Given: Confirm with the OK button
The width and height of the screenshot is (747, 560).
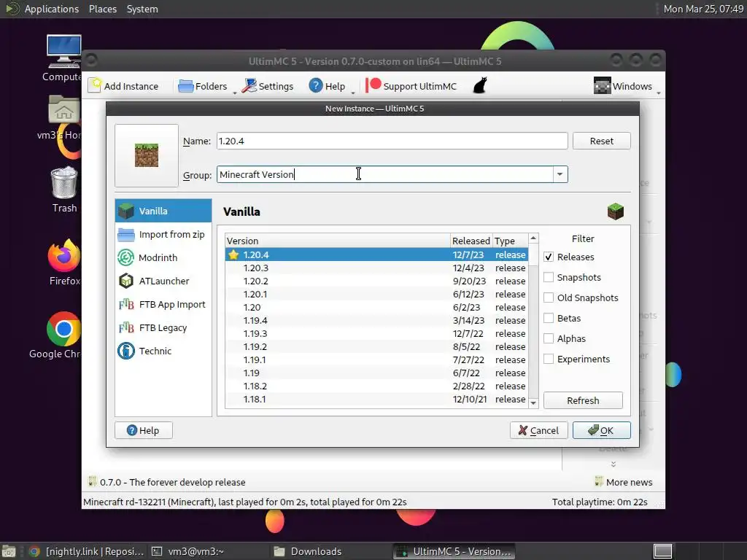Looking at the screenshot, I should [601, 430].
